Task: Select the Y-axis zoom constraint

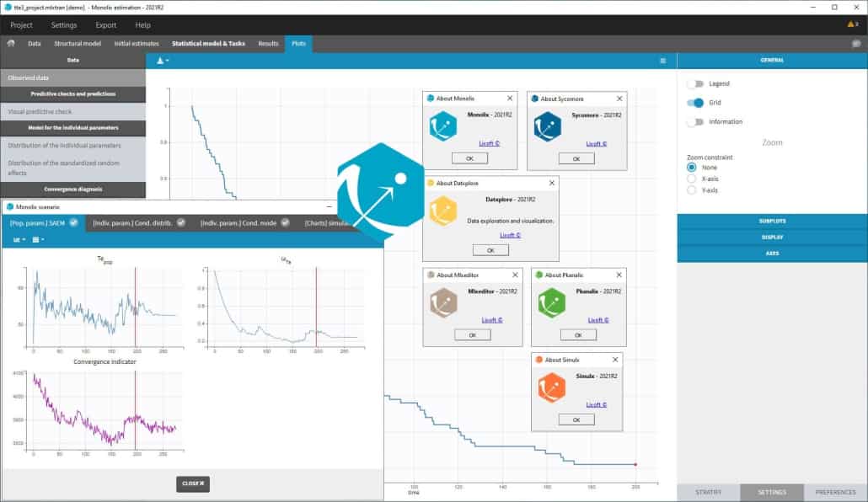Action: pyautogui.click(x=691, y=190)
